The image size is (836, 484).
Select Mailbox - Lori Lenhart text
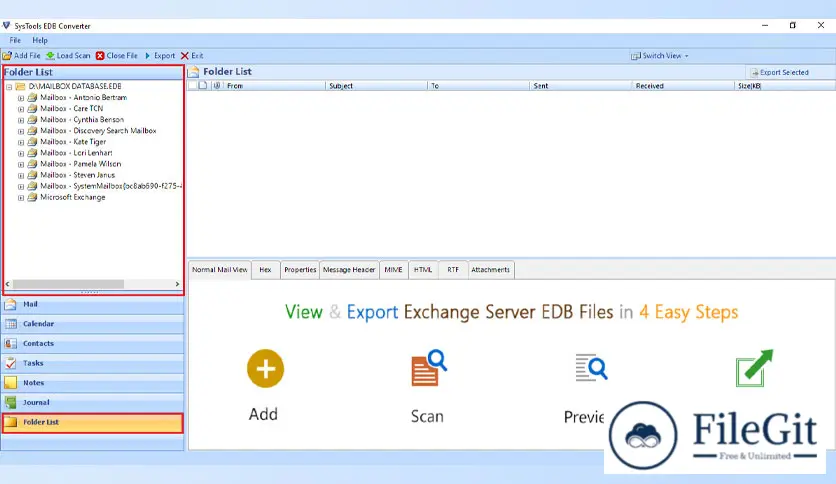76,153
